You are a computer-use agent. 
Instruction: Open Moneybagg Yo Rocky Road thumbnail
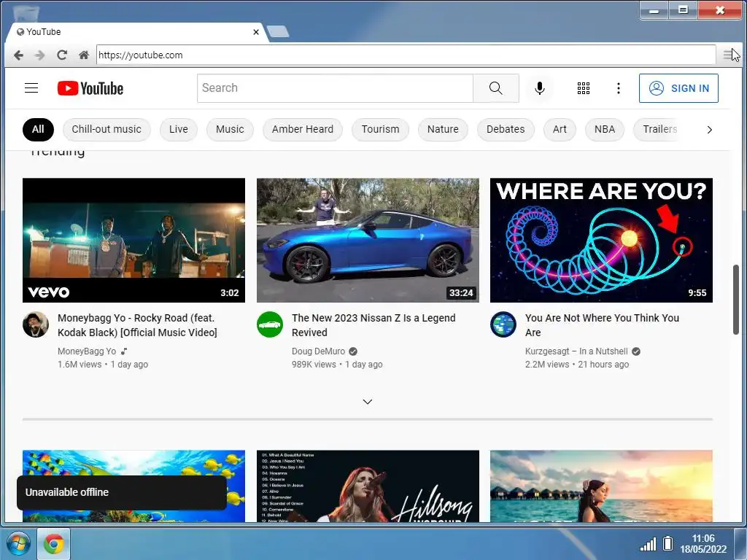(x=134, y=241)
